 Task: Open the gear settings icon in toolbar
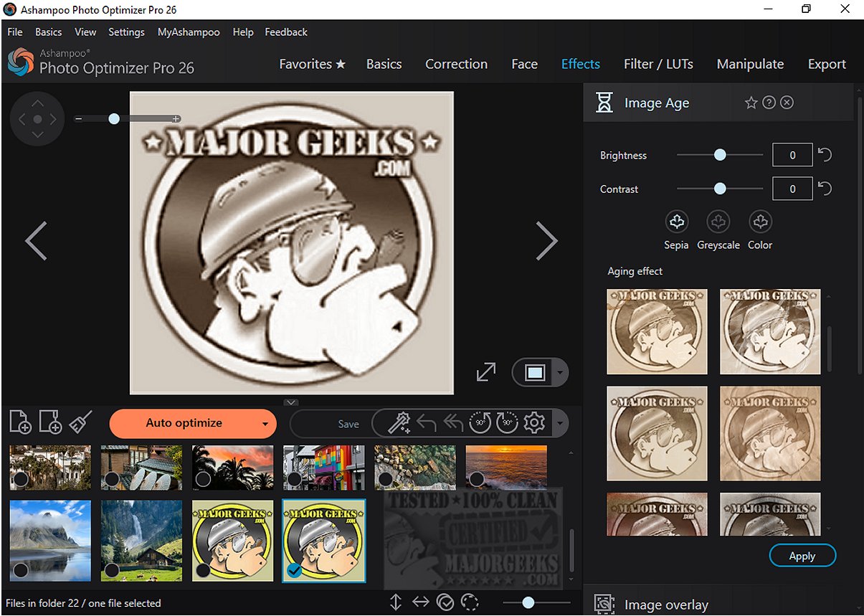[x=534, y=423]
